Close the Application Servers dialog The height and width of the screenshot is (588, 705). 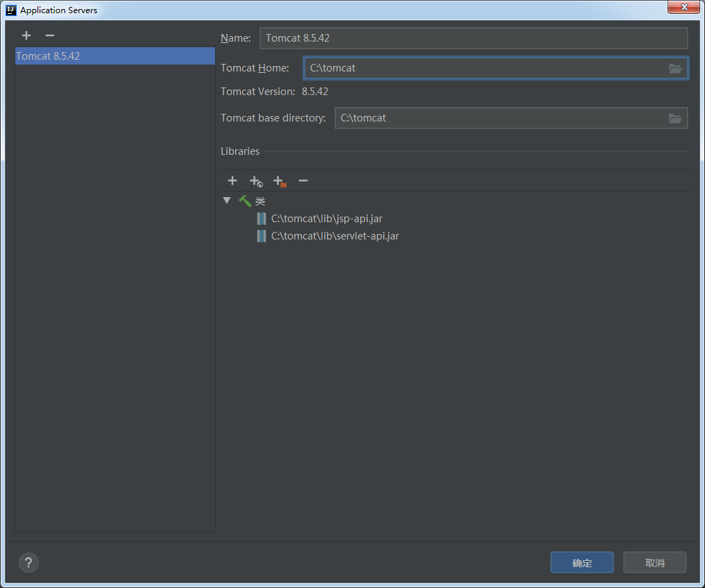684,7
